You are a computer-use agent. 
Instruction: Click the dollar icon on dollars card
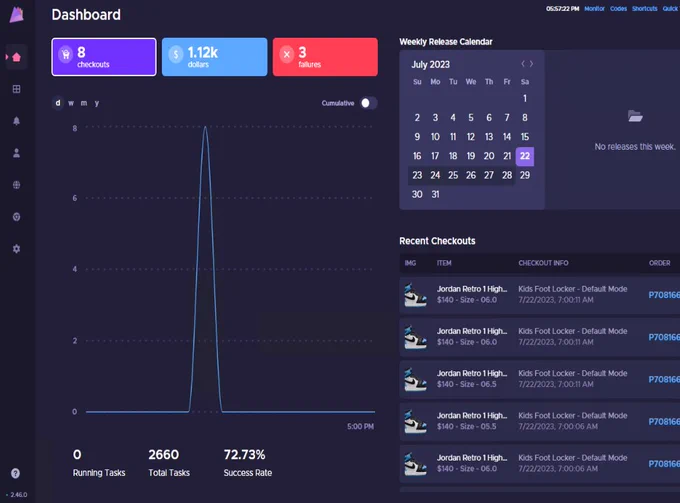[176, 55]
